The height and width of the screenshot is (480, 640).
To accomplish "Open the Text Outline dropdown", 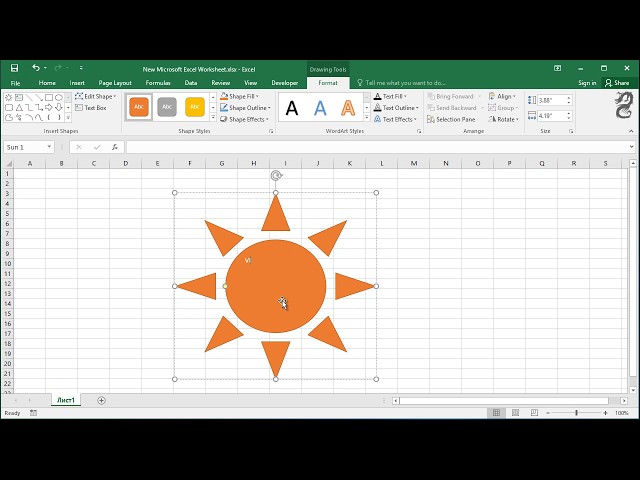I will (396, 108).
